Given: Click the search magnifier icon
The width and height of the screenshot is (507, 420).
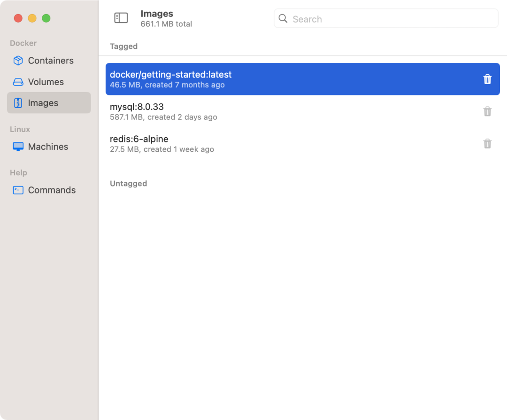Looking at the screenshot, I should pyautogui.click(x=283, y=18).
